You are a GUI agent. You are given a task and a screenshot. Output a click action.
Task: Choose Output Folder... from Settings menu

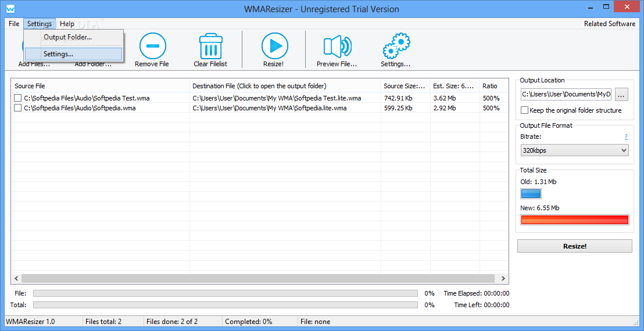73,37
